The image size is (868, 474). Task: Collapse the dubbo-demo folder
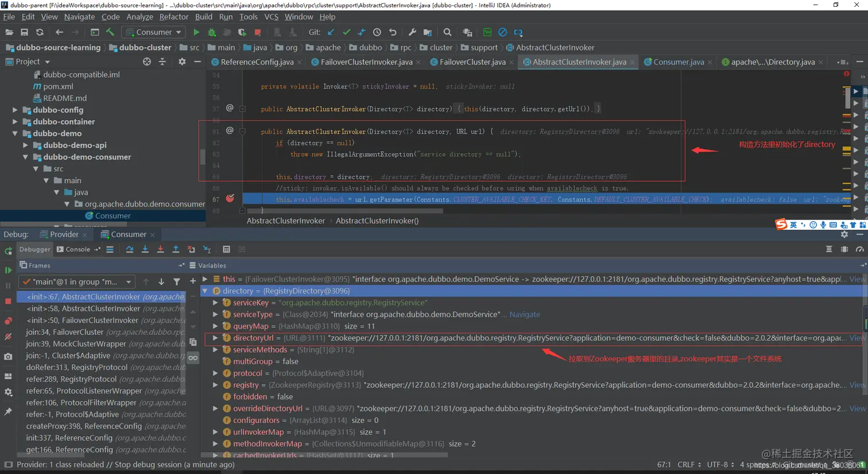pyautogui.click(x=15, y=133)
